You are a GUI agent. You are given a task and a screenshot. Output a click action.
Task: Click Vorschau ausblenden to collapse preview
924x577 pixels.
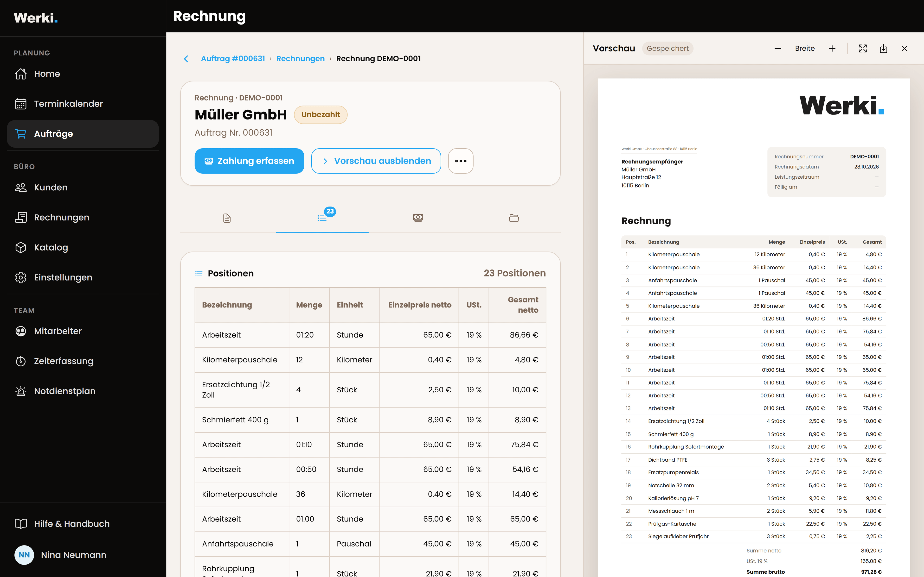[376, 161]
